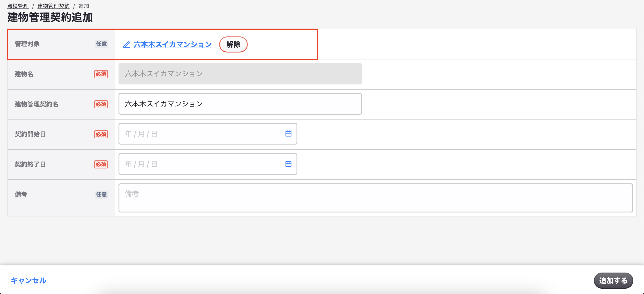Click the 追加 breadcrumb text
The height and width of the screenshot is (294, 644).
coord(84,6)
